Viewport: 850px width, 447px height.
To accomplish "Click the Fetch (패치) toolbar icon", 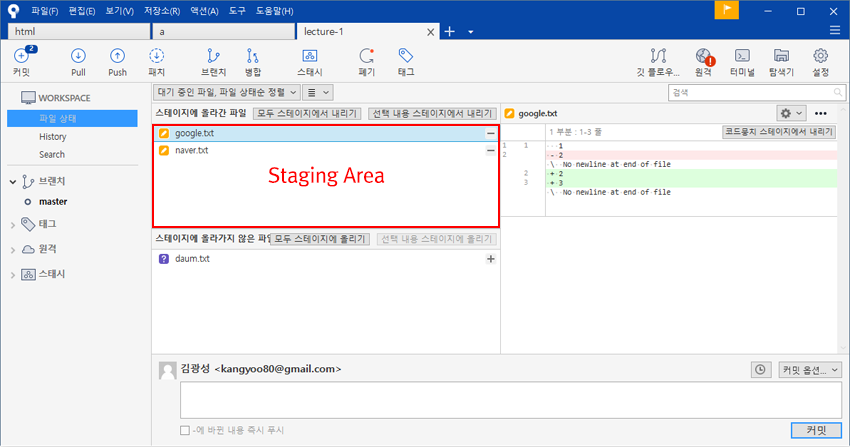I will click(156, 61).
